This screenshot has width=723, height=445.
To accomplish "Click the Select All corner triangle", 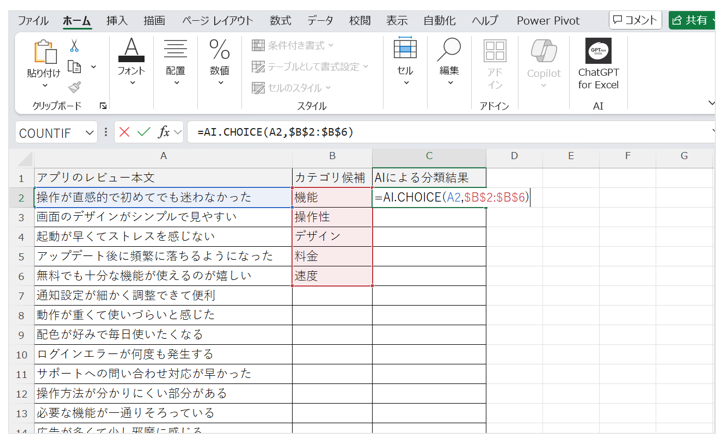I will click(25, 158).
